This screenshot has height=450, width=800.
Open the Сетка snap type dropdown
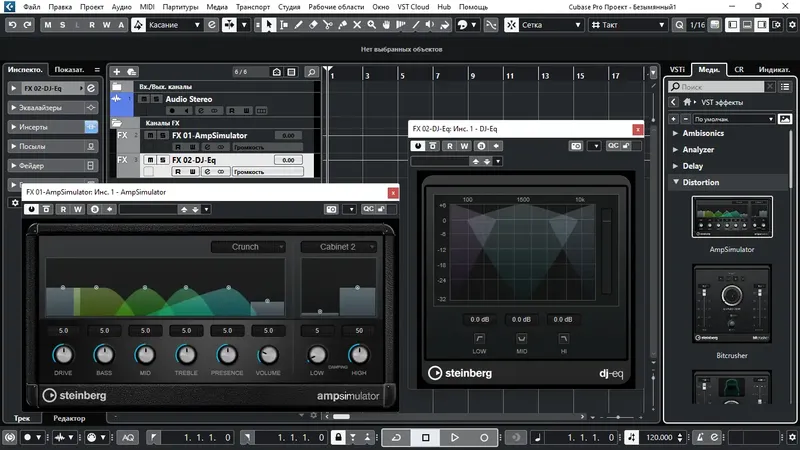tap(551, 24)
